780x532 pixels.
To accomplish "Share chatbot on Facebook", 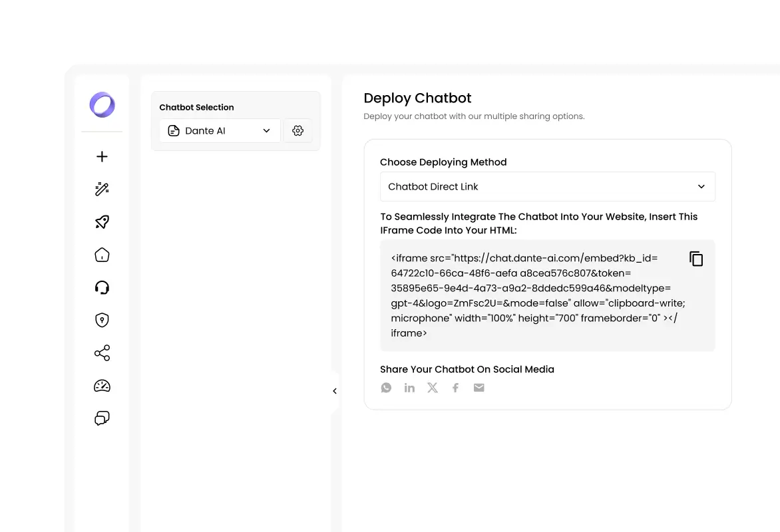I will pos(456,388).
